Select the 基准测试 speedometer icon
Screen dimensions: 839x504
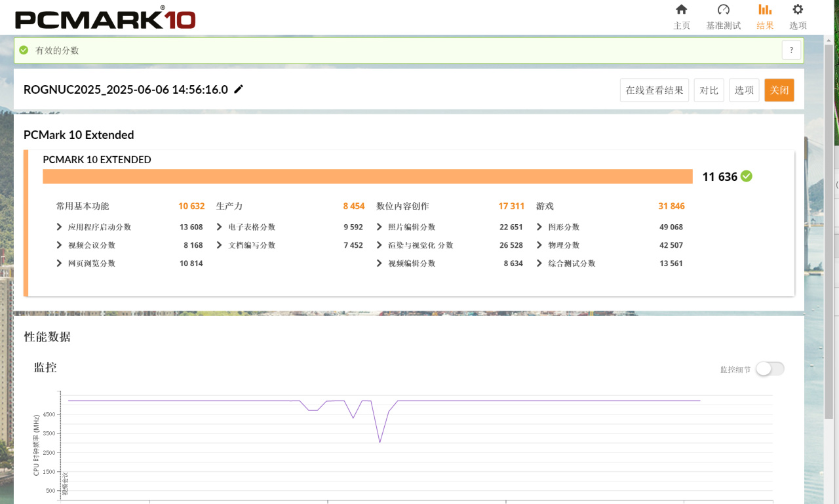coord(724,10)
